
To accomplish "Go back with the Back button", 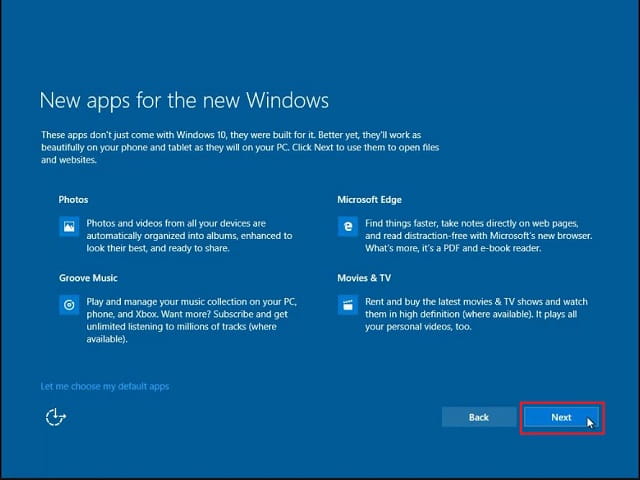I will [x=479, y=417].
